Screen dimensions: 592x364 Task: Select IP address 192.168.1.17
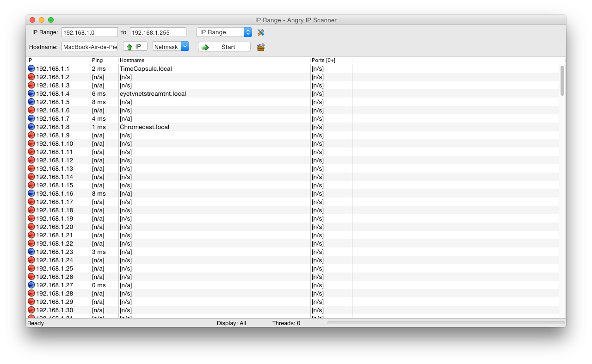(55, 202)
